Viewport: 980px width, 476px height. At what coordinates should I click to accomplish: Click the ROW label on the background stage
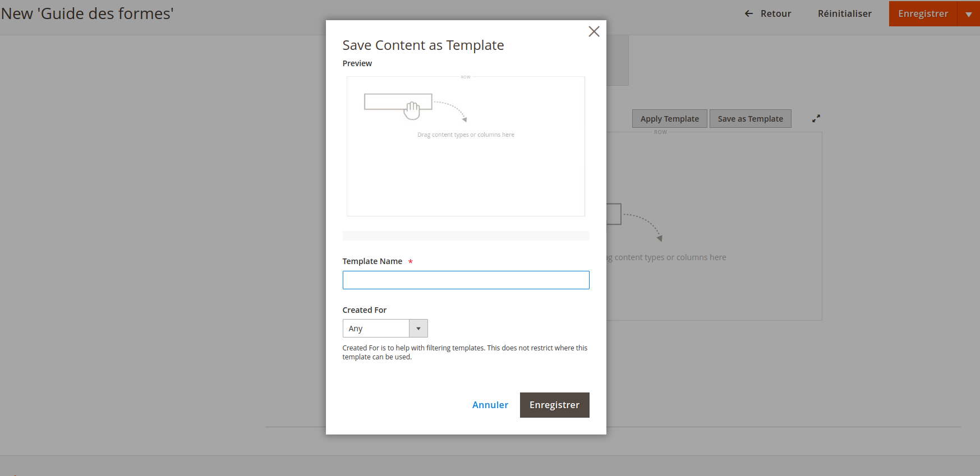(x=660, y=132)
